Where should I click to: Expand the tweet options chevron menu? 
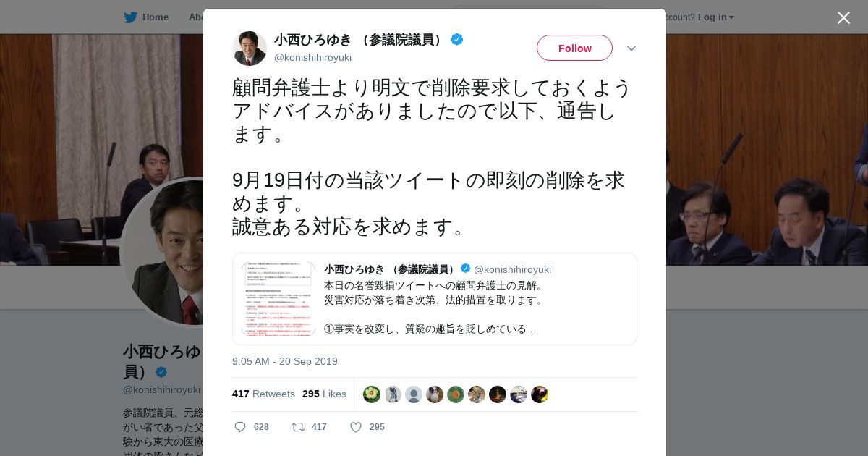(631, 48)
